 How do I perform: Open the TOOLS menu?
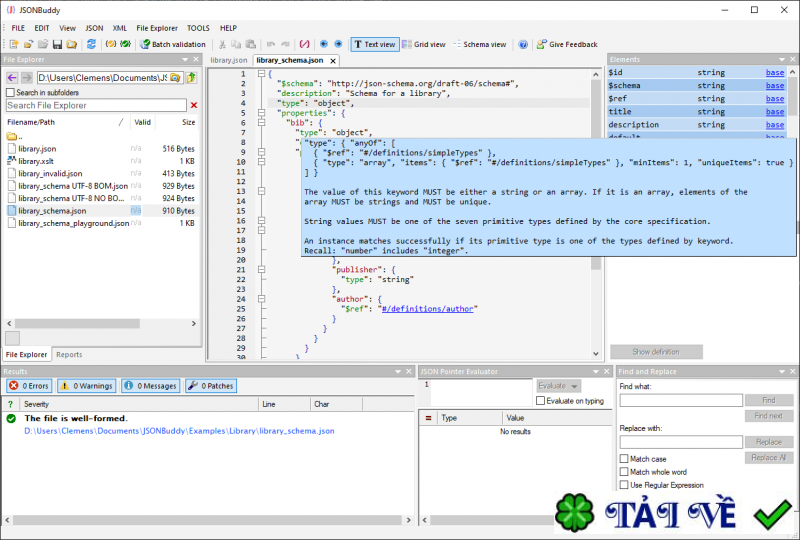(x=198, y=28)
